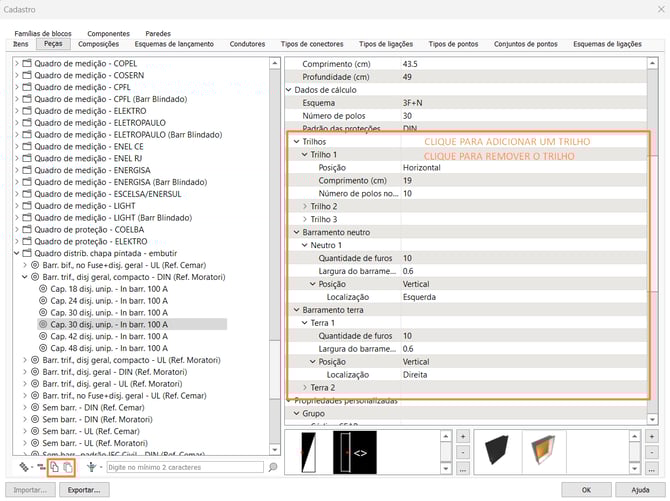670x501 pixels.
Task: Click the filter icon beside search field
Action: pyautogui.click(x=93, y=467)
